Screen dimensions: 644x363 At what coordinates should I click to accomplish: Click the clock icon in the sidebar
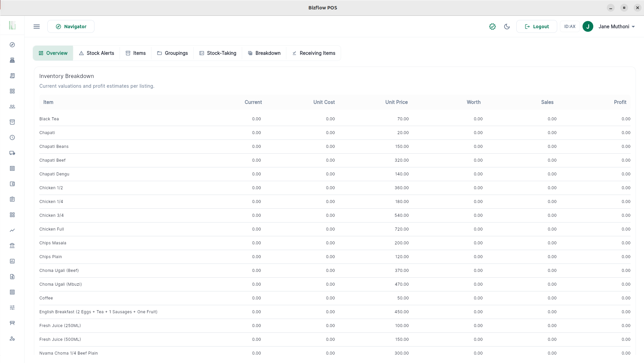[x=12, y=137]
